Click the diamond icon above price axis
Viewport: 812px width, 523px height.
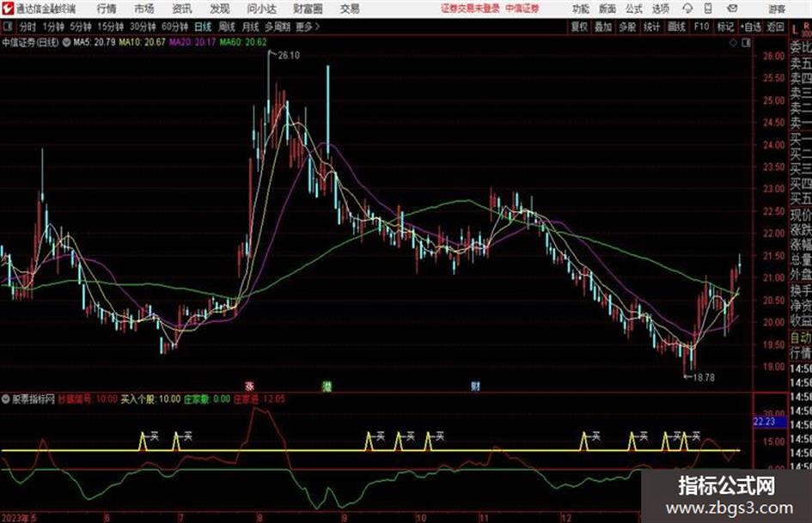pyautogui.click(x=733, y=43)
